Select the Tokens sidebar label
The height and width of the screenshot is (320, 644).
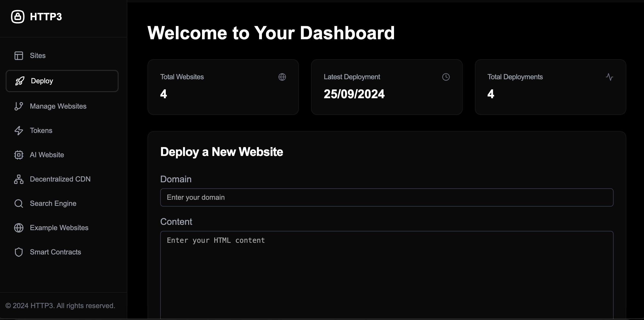tap(41, 131)
